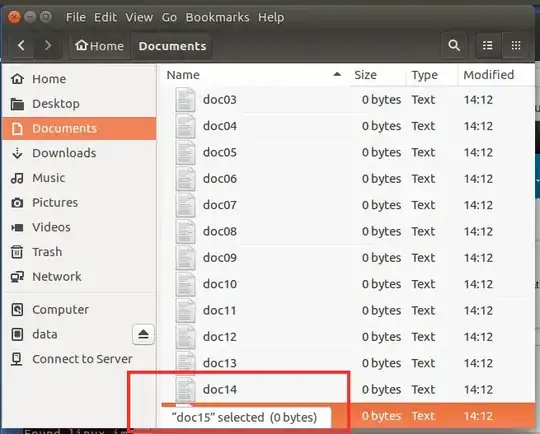Go back with the left arrow
Screen dimensions: 540x434
pyautogui.click(x=21, y=45)
